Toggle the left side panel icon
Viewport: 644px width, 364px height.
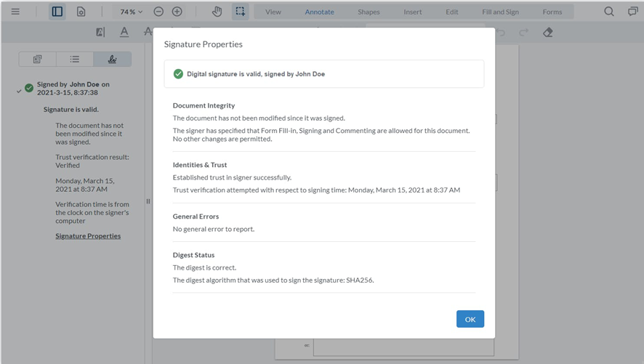pos(57,12)
